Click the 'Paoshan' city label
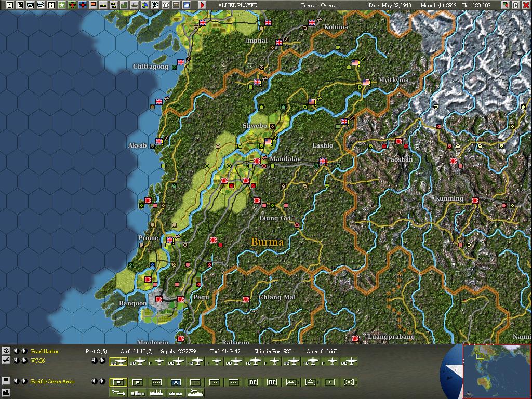Screen dimensions: 532x399 coord(400,159)
